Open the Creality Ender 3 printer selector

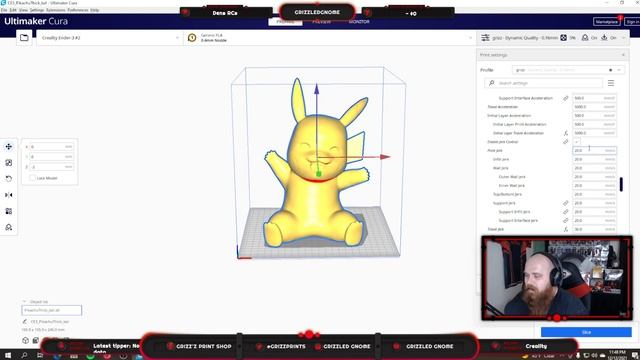point(110,38)
